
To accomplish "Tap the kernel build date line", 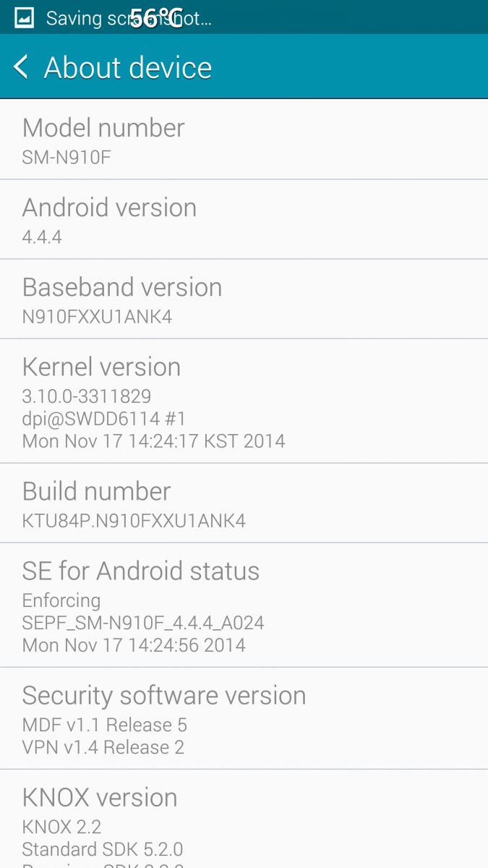I will tap(153, 441).
